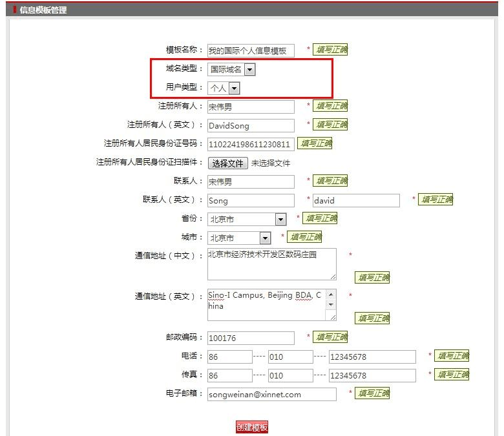Click the 联系人(英文) field containing Song
Viewport: 504px width, 436px height.
tap(250, 201)
